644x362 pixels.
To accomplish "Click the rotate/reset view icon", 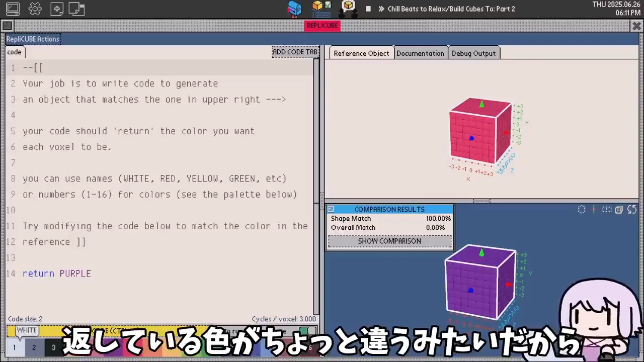I will pos(632,210).
